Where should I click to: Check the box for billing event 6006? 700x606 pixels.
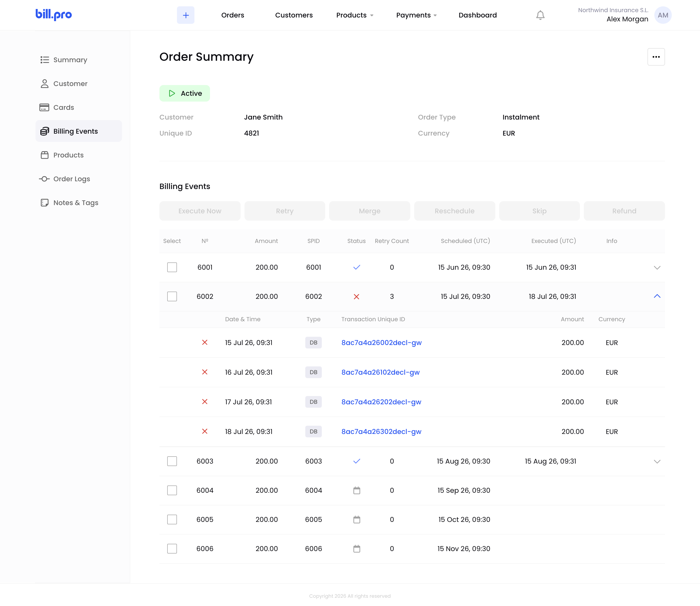point(172,548)
